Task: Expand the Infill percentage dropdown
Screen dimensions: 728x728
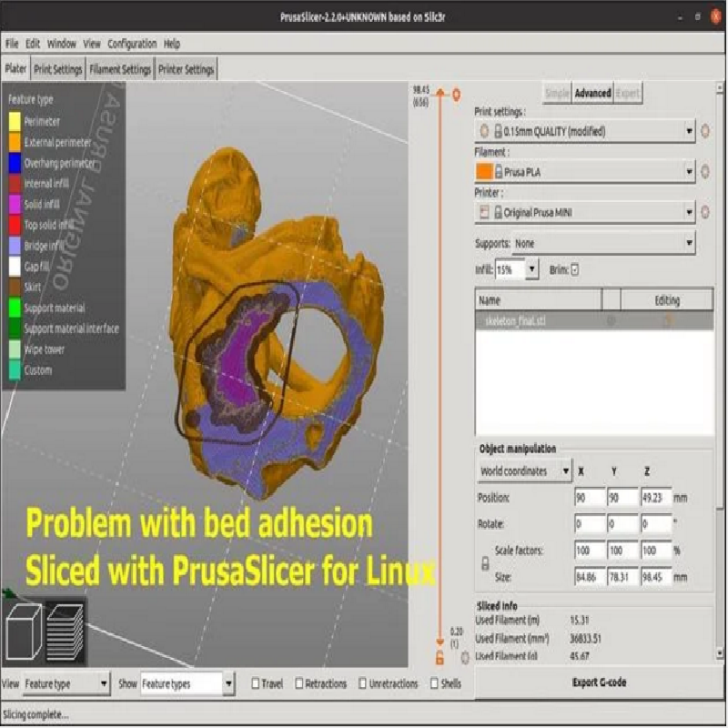Action: pyautogui.click(x=531, y=269)
